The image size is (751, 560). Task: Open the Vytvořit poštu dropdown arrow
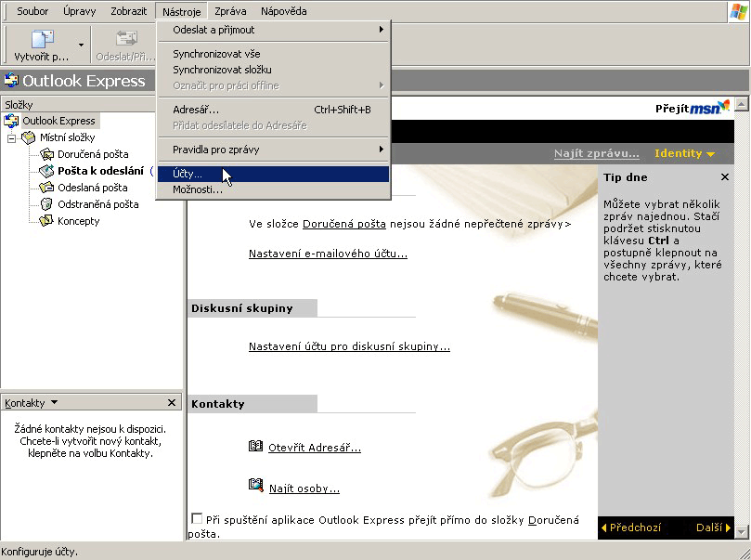(x=81, y=45)
